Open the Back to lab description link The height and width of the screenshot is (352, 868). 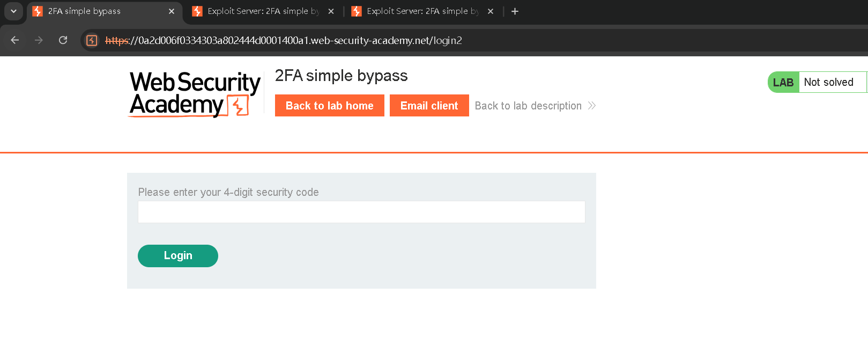[528, 106]
